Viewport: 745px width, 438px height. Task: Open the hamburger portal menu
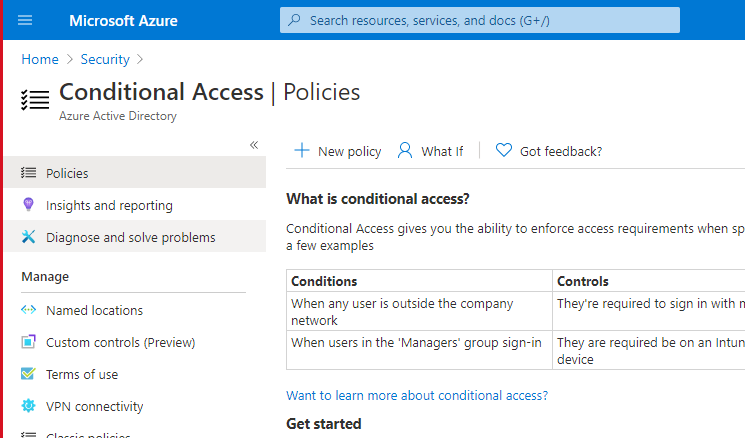click(25, 20)
